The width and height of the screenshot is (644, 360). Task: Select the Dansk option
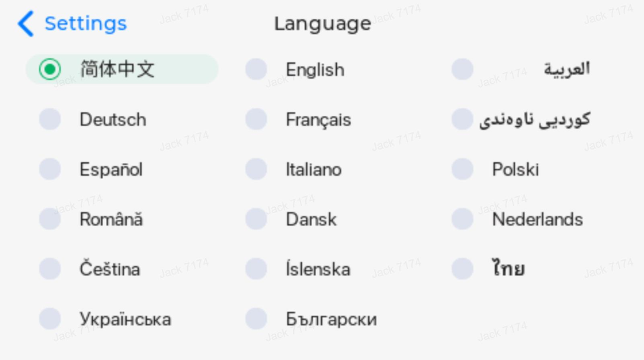pos(256,219)
